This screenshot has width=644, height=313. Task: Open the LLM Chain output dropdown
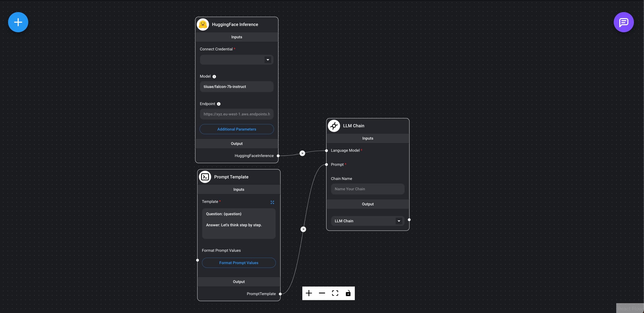click(x=368, y=221)
